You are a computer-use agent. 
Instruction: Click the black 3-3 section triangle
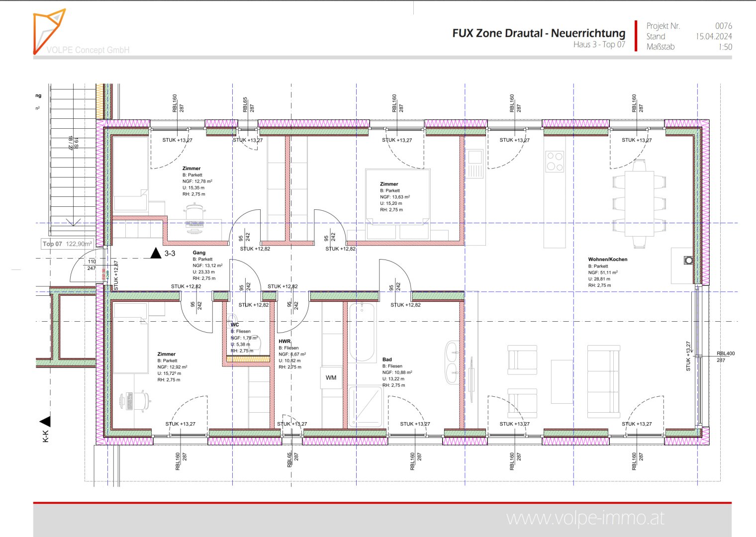(156, 254)
